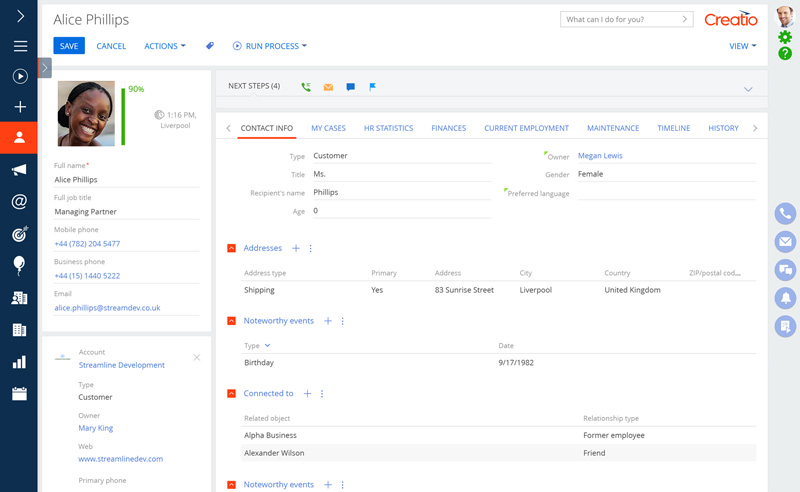Viewport: 800px width, 492px height.
Task: Open the Actions dropdown menu
Action: tap(165, 46)
